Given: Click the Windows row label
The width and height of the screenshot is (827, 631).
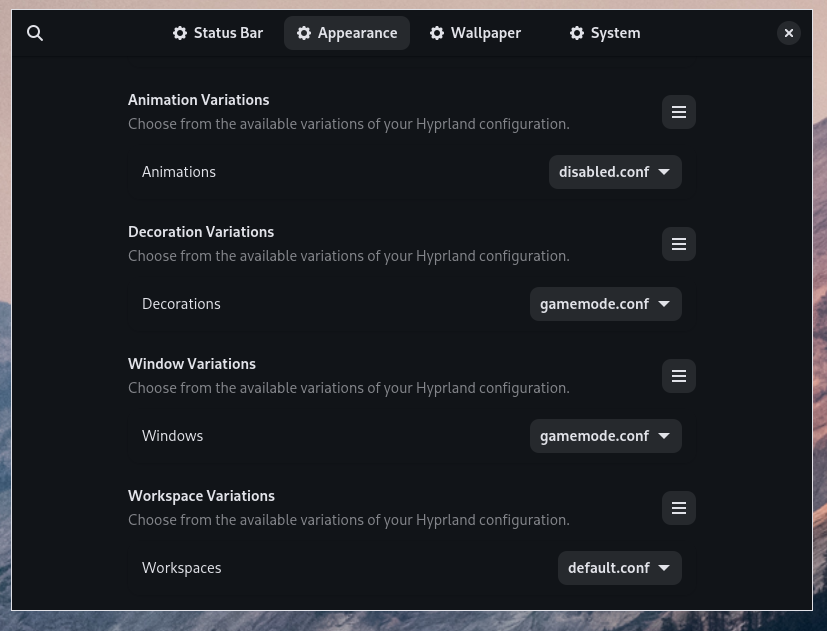Looking at the screenshot, I should (x=172, y=436).
